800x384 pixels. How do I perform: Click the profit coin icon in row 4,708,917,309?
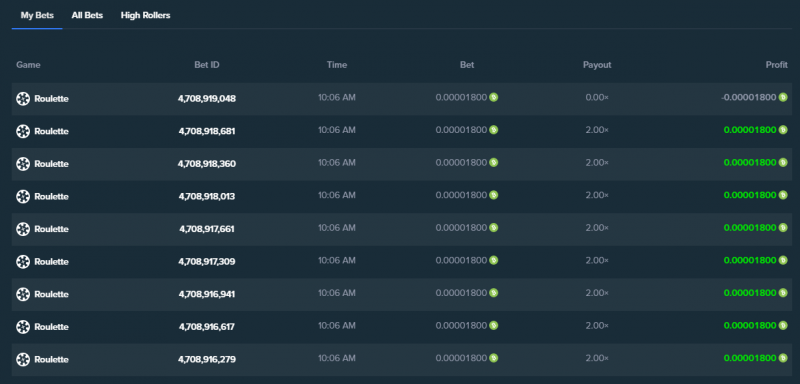point(783,260)
